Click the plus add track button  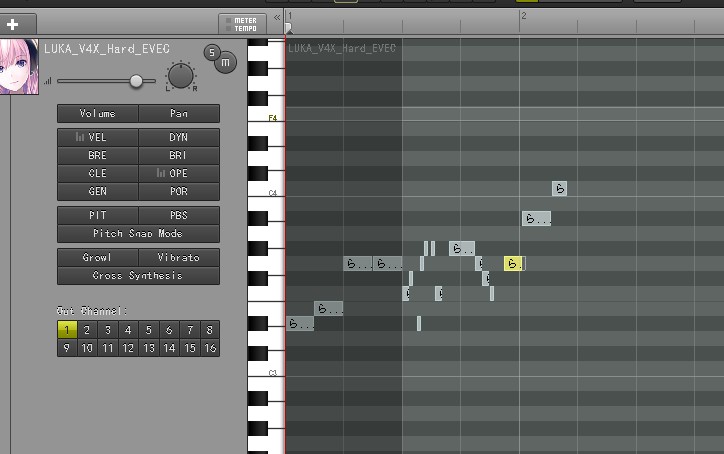[x=18, y=24]
